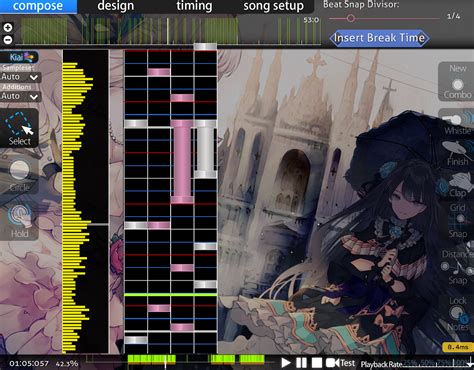Toggle the Finish hitsound
The image size is (474, 370).
[x=458, y=153]
